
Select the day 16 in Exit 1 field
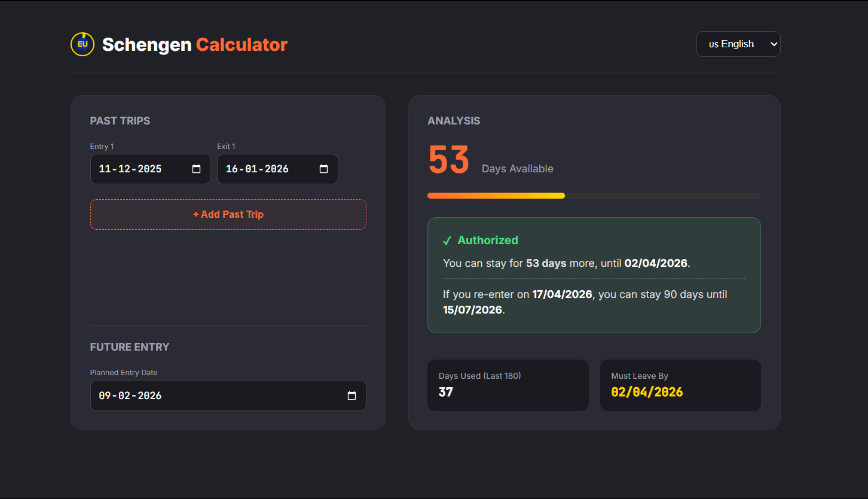click(231, 169)
